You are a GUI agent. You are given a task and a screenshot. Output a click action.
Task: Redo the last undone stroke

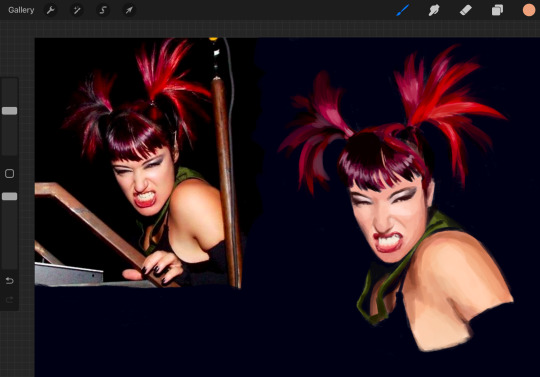tap(9, 300)
